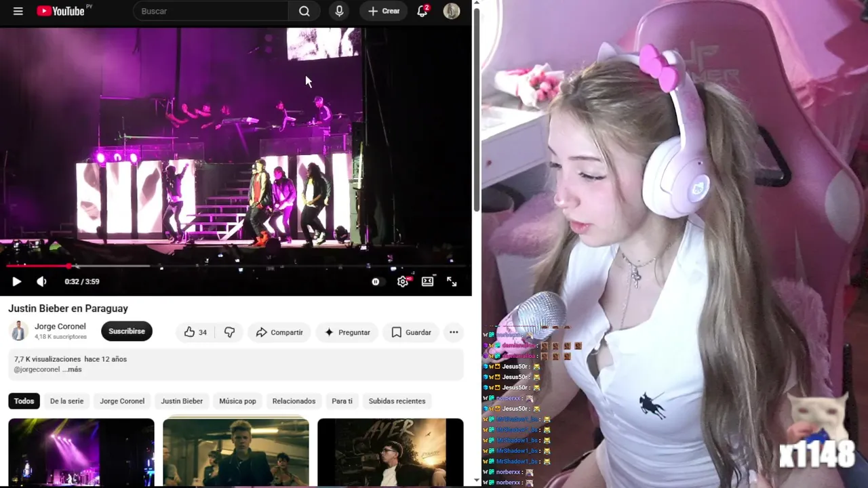
Task: Click the 0:32 / 3:59 time display
Action: (82, 281)
